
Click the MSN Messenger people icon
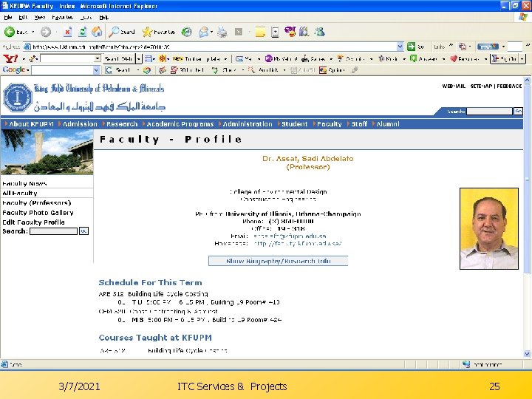[x=320, y=32]
